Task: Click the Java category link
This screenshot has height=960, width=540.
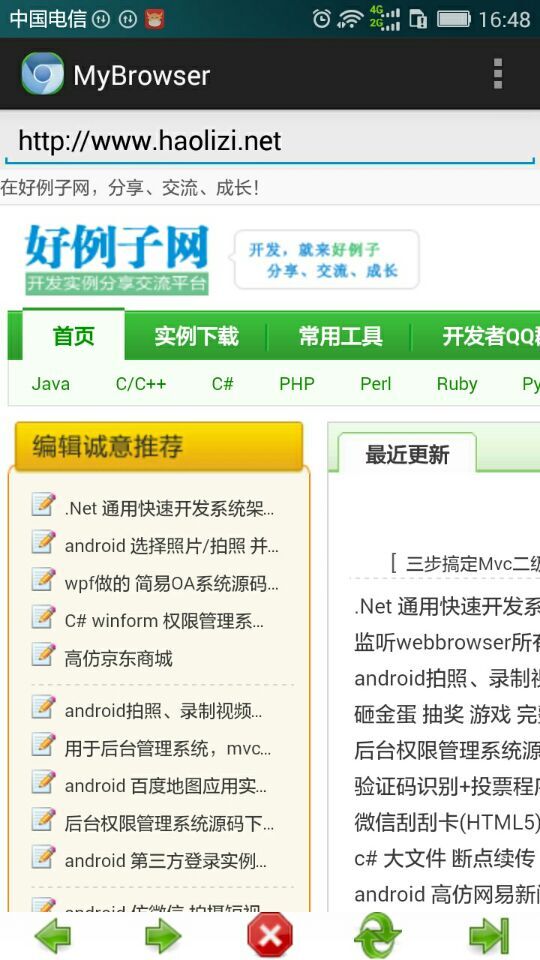Action: (x=51, y=384)
